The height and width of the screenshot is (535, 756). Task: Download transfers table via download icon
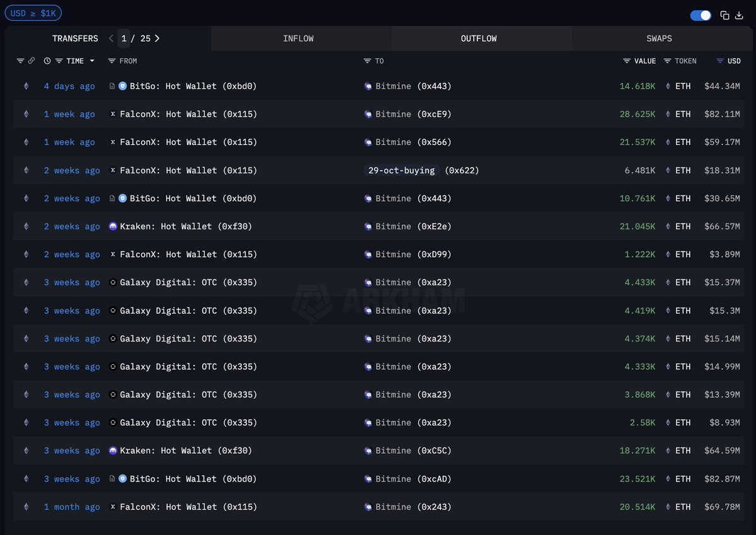[740, 15]
